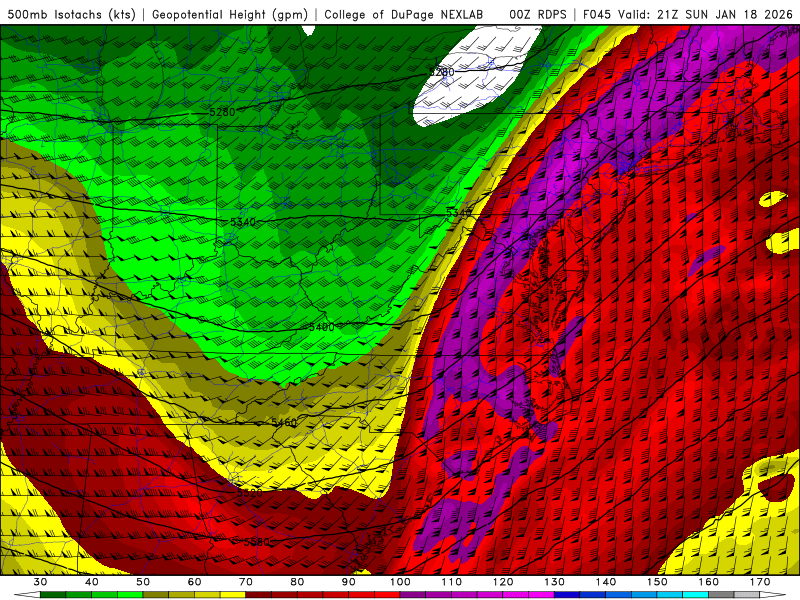
Task: Click the 110 label on the color scale
Action: coord(452,582)
